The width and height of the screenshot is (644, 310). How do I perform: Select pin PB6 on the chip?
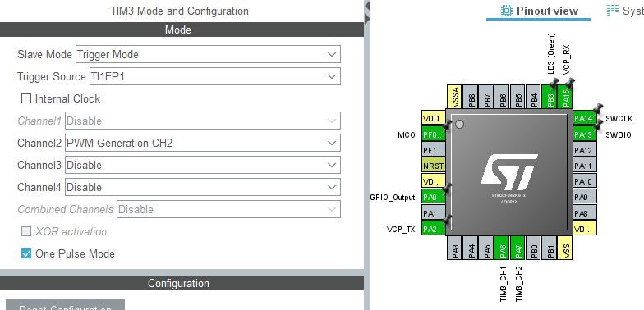pos(502,97)
